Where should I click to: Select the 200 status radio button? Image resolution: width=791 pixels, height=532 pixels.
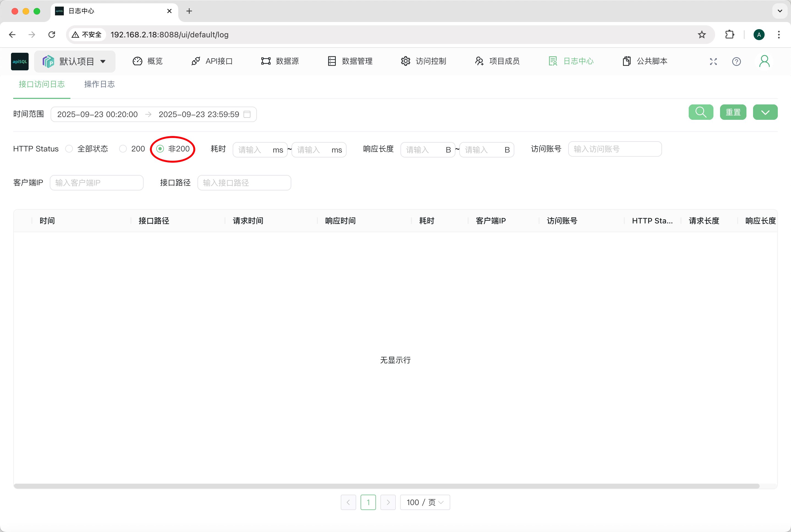pyautogui.click(x=123, y=149)
